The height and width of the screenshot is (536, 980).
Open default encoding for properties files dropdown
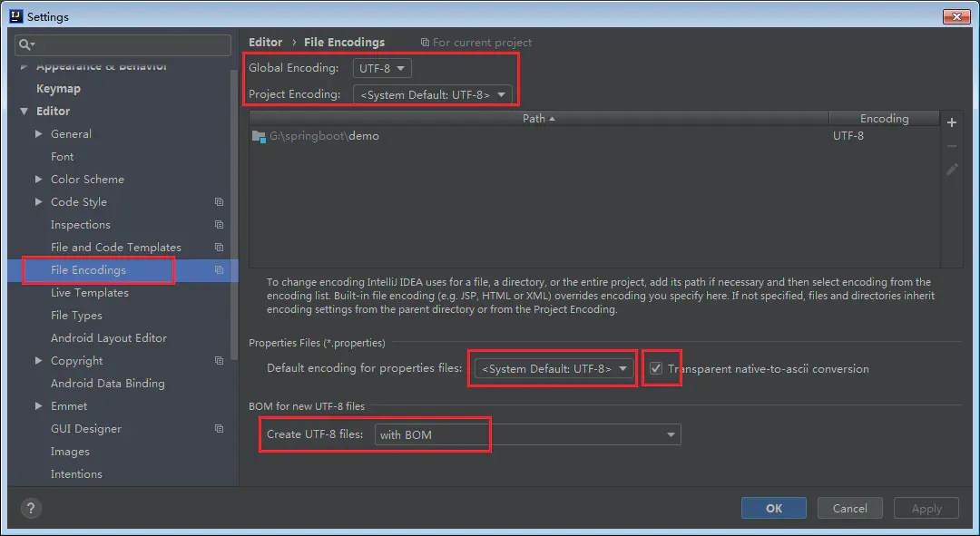554,369
